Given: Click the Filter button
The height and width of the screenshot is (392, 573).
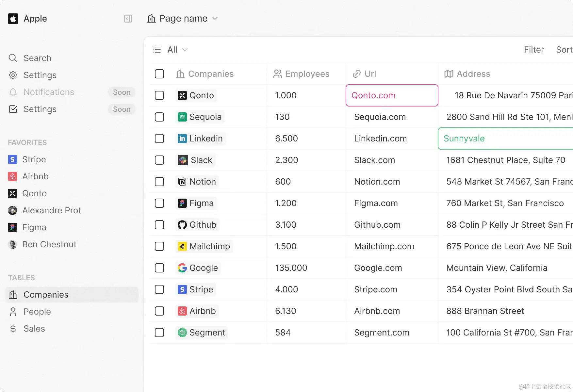Looking at the screenshot, I should [534, 50].
